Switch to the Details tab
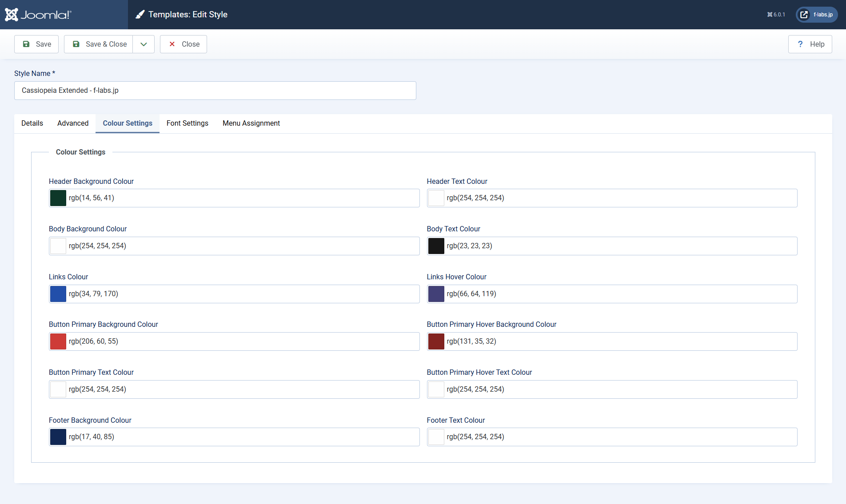 pyautogui.click(x=32, y=123)
